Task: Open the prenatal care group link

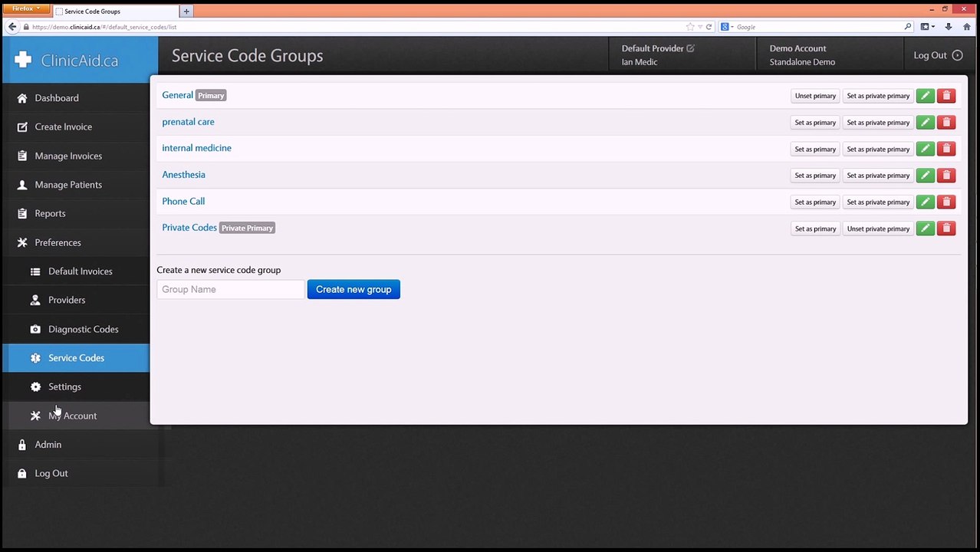Action: pos(188,122)
